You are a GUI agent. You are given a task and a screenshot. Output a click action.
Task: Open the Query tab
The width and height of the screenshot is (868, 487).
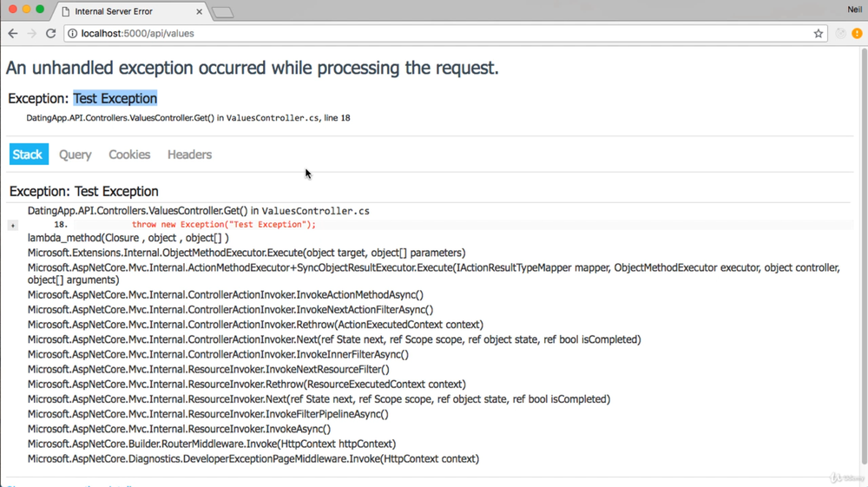click(76, 155)
